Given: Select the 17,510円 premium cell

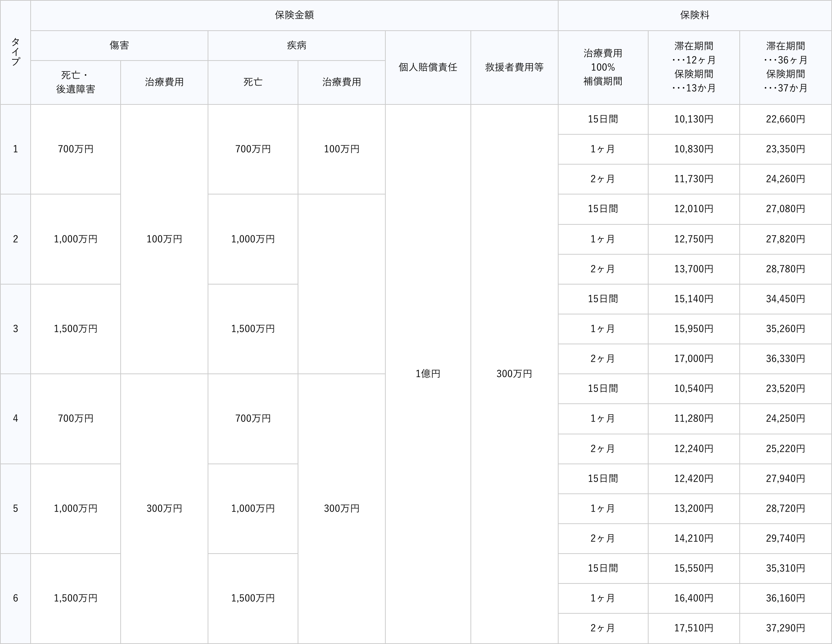Looking at the screenshot, I should (x=694, y=628).
